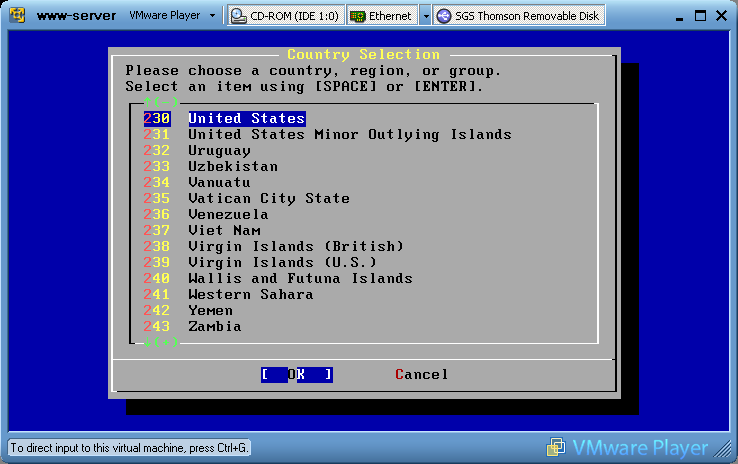Viewport: 738px width, 464px height.
Task: Maximize the VMware Player window
Action: (700, 16)
